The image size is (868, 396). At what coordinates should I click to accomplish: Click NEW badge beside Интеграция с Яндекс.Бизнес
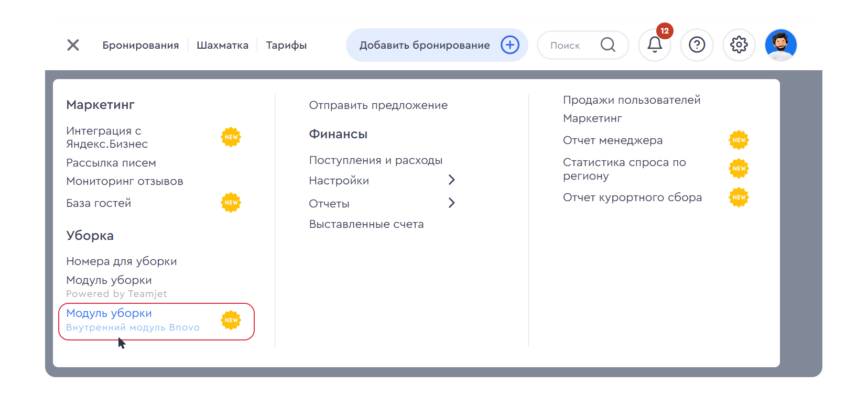pyautogui.click(x=231, y=137)
